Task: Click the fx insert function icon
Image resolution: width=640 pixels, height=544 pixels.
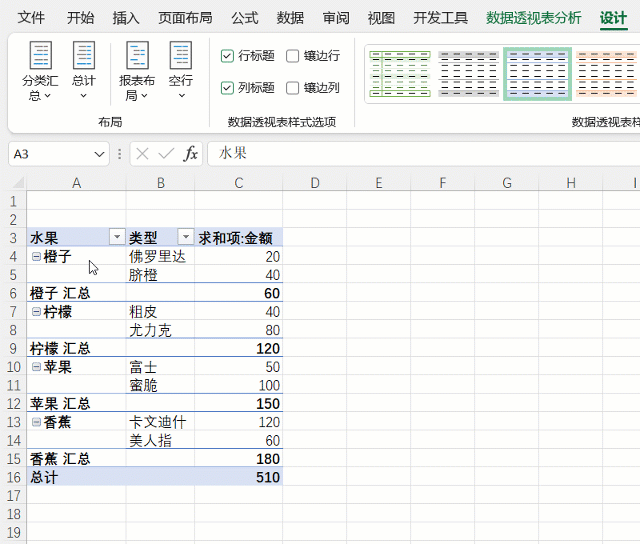Action: [x=190, y=154]
